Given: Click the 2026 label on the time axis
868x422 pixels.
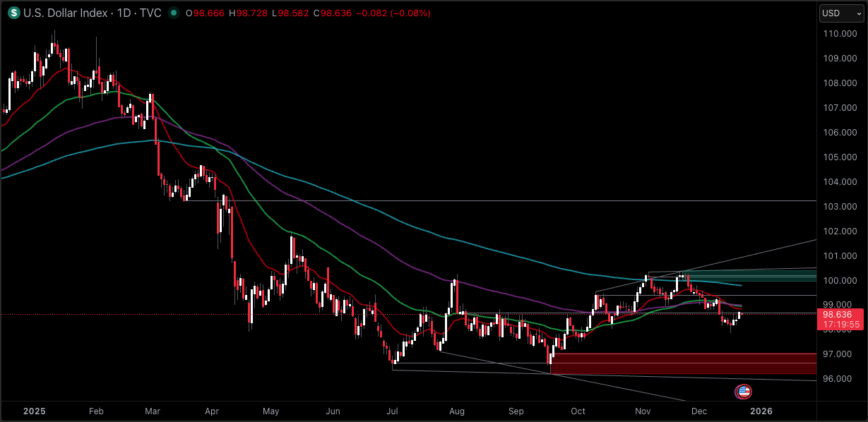Looking at the screenshot, I should coord(763,411).
